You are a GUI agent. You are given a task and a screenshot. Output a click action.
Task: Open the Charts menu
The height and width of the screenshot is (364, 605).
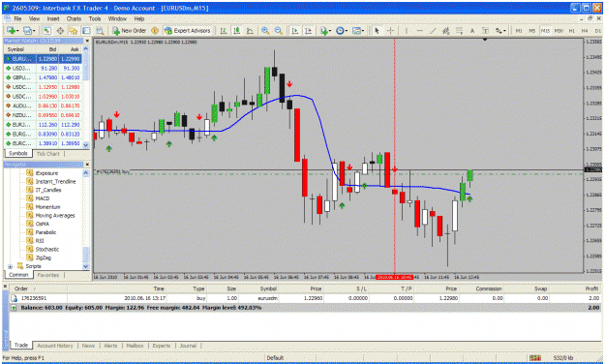pos(74,18)
